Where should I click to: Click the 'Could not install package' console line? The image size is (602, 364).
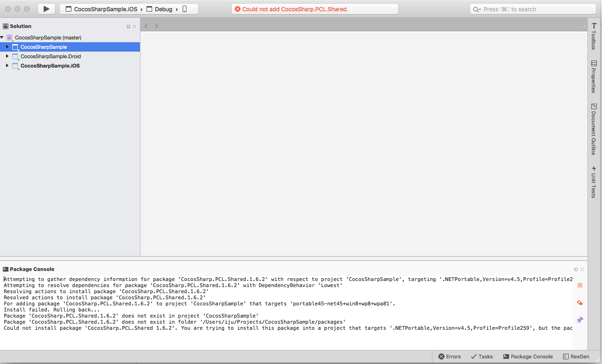(x=288, y=328)
